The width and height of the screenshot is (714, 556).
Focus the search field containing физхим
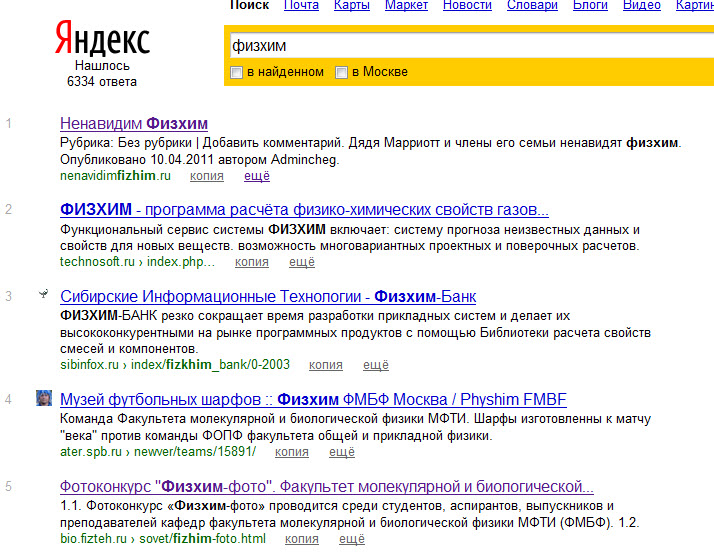click(472, 46)
